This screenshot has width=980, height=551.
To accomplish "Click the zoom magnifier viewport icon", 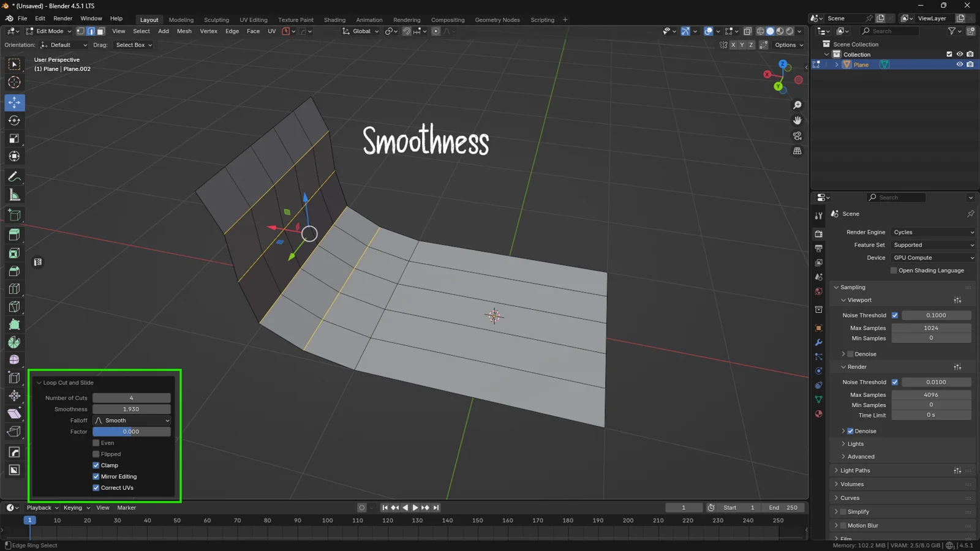I will pos(797,105).
